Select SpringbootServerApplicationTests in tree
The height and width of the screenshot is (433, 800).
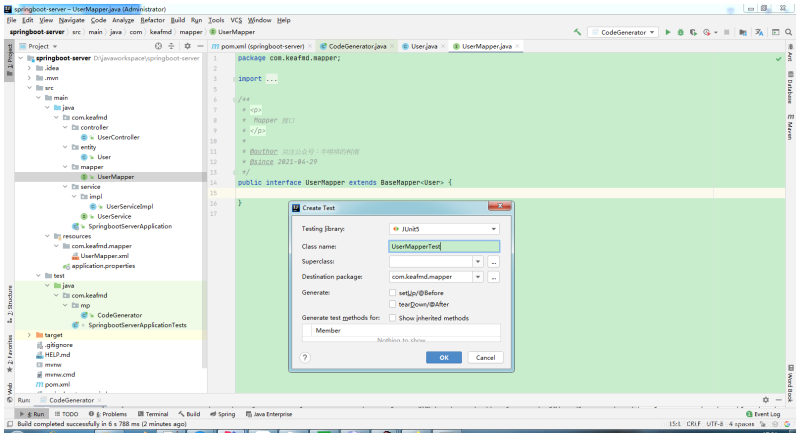[x=137, y=325]
